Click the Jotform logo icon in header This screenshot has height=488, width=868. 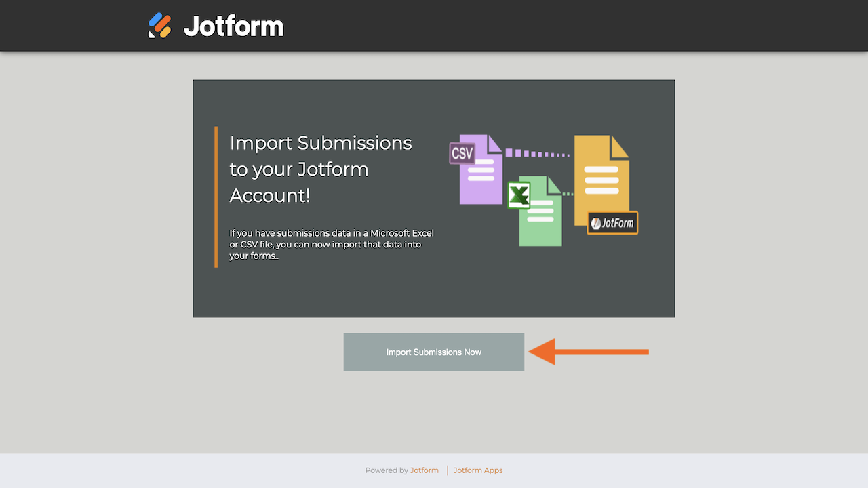click(x=160, y=26)
